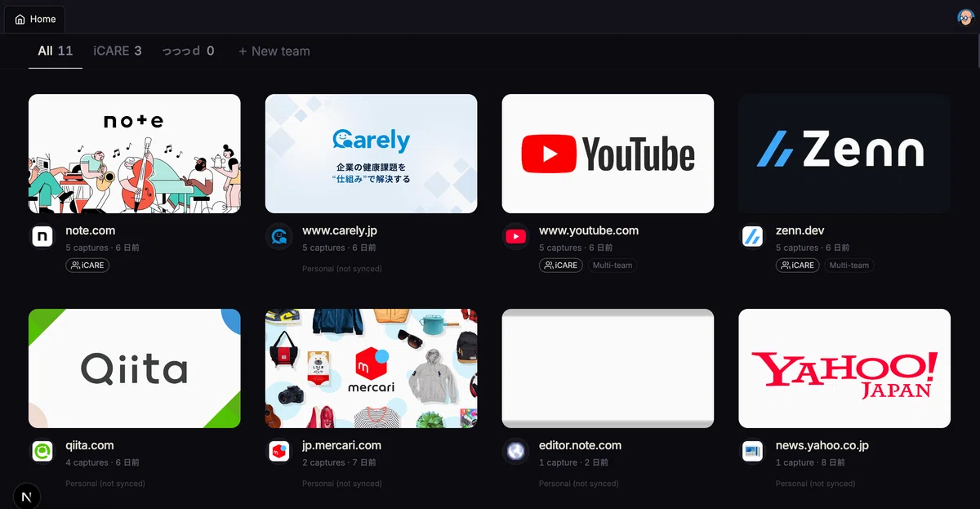The image size is (980, 509).
Task: Click "Personal (not synced)" under jp.mercari.com
Action: (x=342, y=483)
